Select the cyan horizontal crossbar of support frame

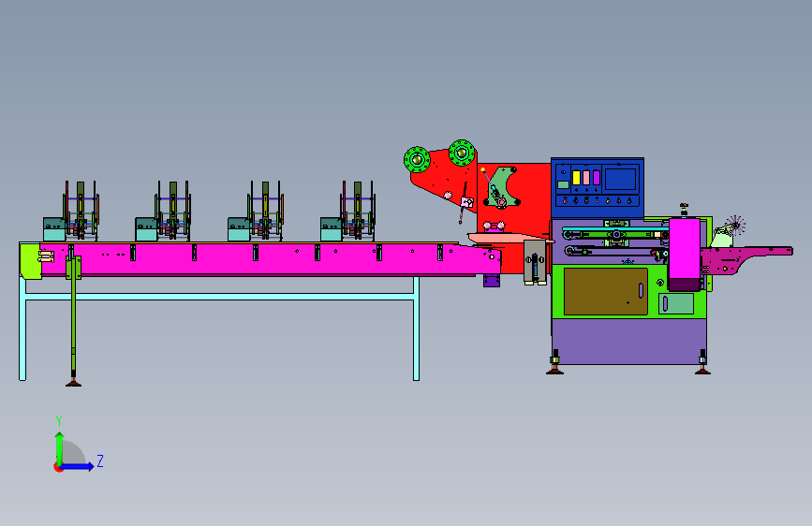tap(219, 297)
